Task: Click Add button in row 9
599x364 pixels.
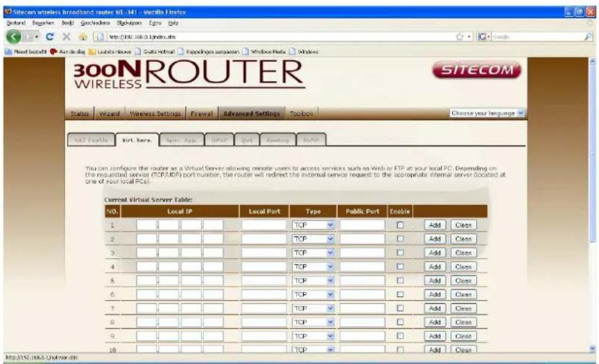Action: click(435, 336)
